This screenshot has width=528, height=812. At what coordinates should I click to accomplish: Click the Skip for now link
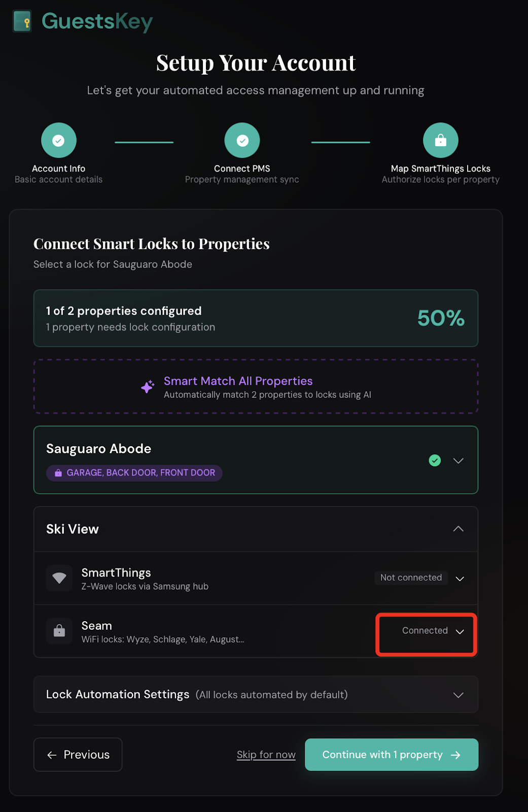[x=266, y=755]
